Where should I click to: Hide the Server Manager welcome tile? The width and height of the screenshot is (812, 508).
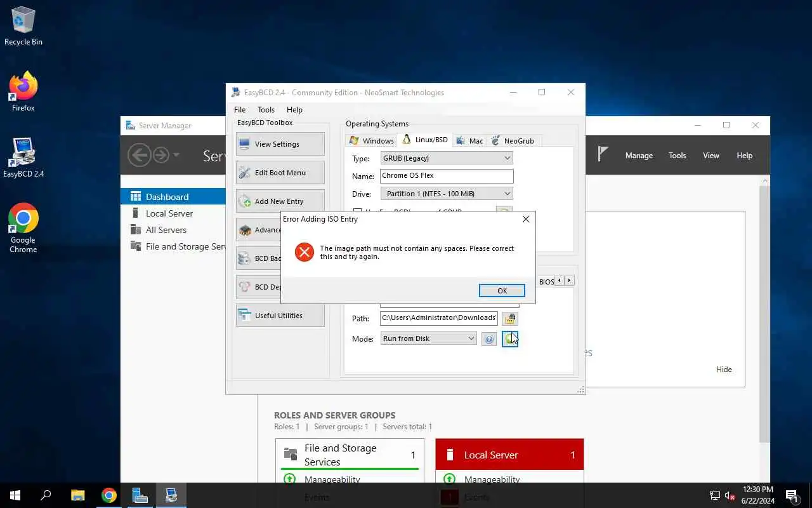724,369
